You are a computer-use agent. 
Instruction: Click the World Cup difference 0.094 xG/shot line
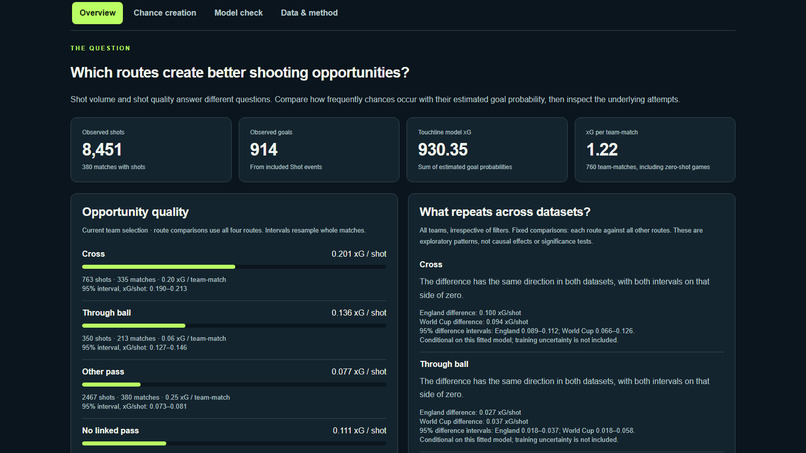coord(473,322)
